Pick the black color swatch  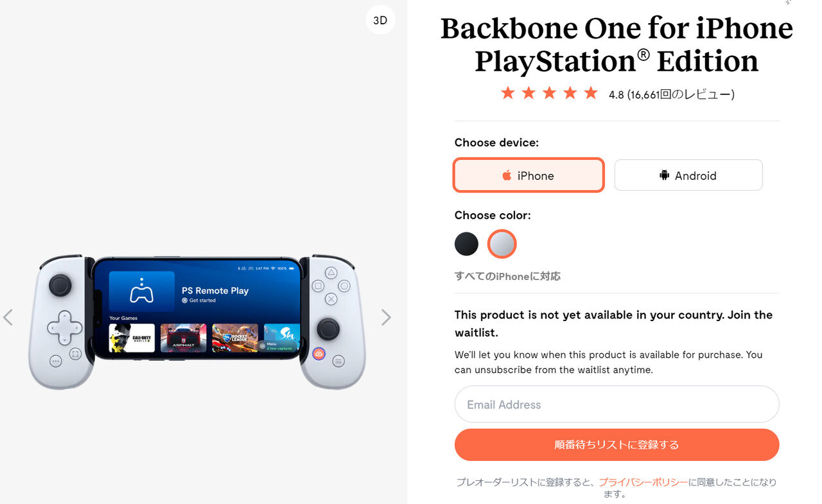pyautogui.click(x=466, y=244)
